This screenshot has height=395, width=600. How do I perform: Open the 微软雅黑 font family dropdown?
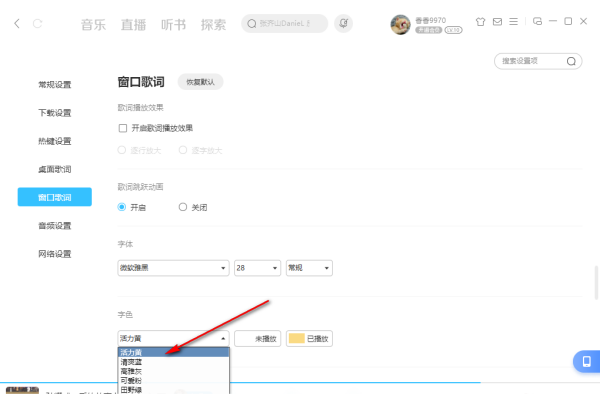point(173,268)
